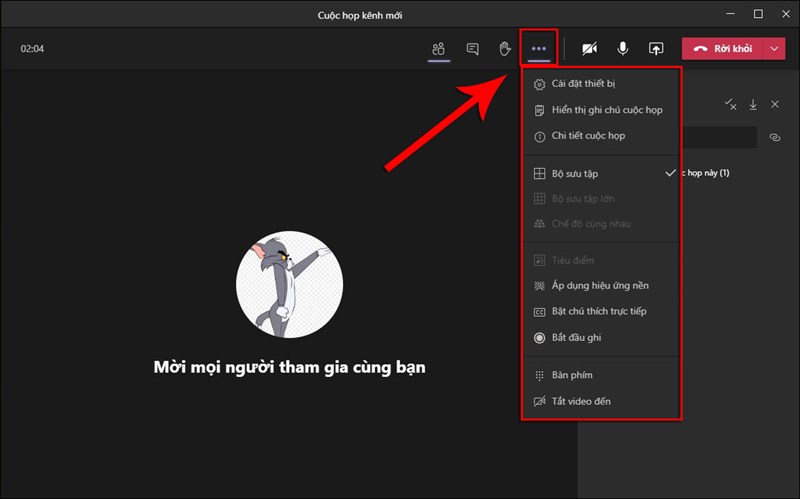The image size is (800, 499).
Task: Click the crossed camera icon beside Tắt video đến
Action: tap(539, 402)
